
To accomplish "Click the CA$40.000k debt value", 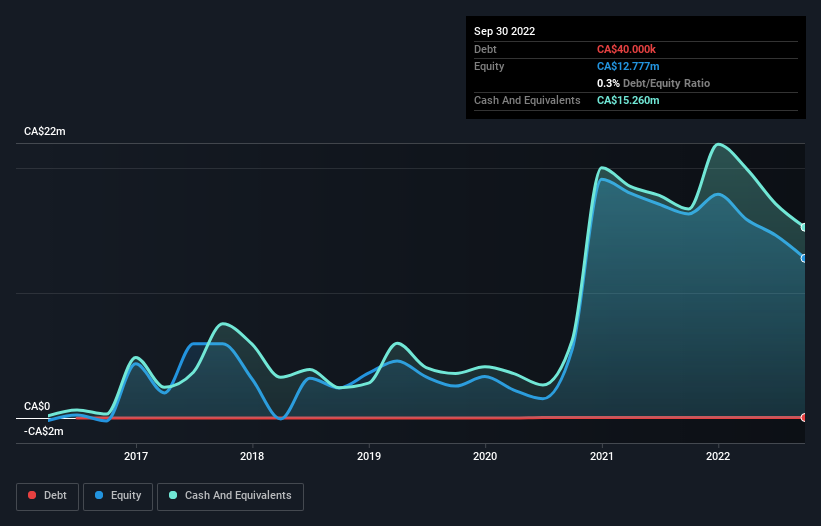I will [626, 49].
